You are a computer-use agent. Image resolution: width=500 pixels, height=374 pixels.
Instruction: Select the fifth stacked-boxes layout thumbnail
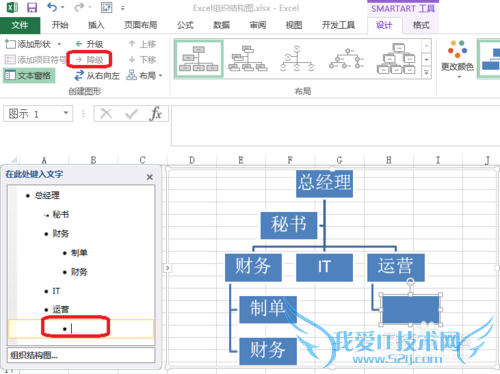(396, 59)
